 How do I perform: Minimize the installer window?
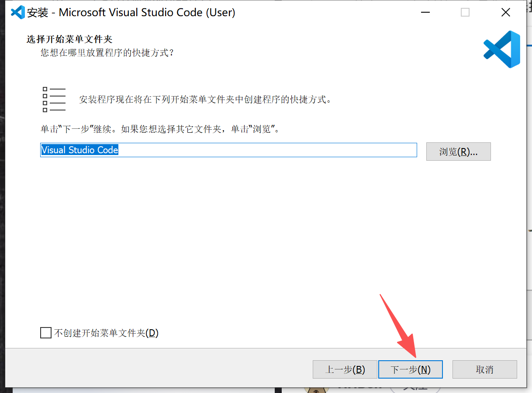tap(425, 12)
